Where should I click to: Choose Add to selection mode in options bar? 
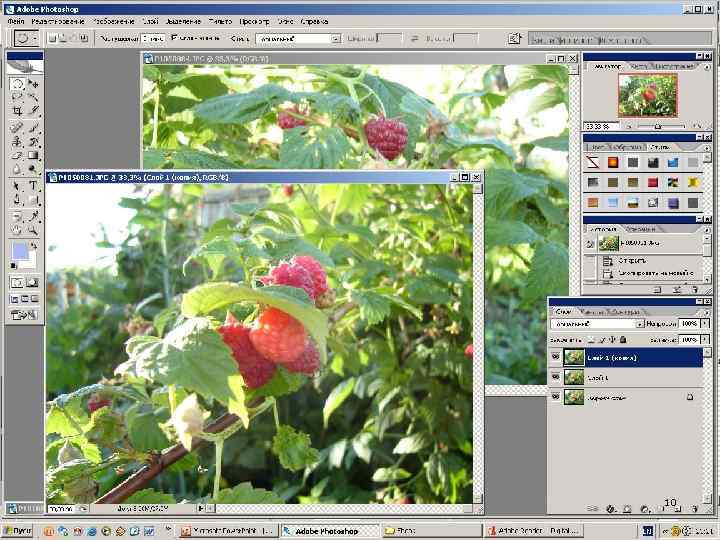click(63, 39)
